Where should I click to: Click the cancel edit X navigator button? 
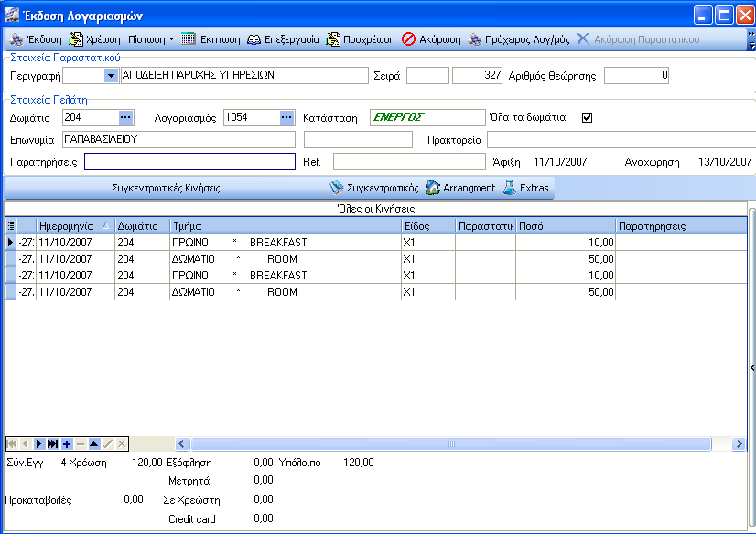(122, 444)
